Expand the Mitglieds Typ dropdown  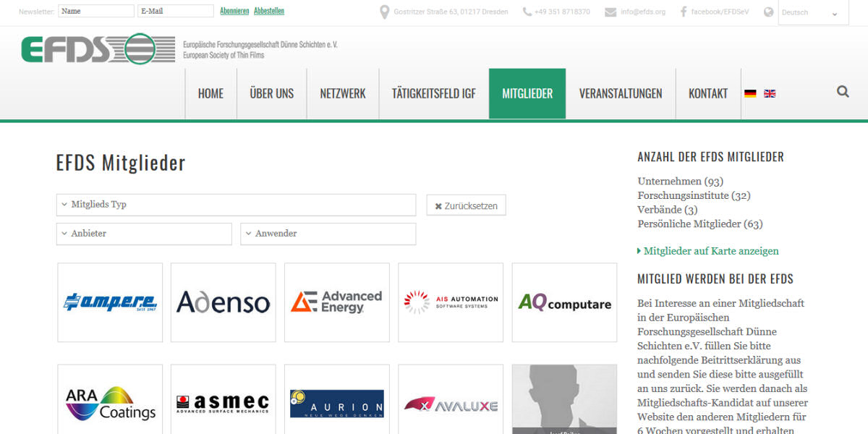236,205
